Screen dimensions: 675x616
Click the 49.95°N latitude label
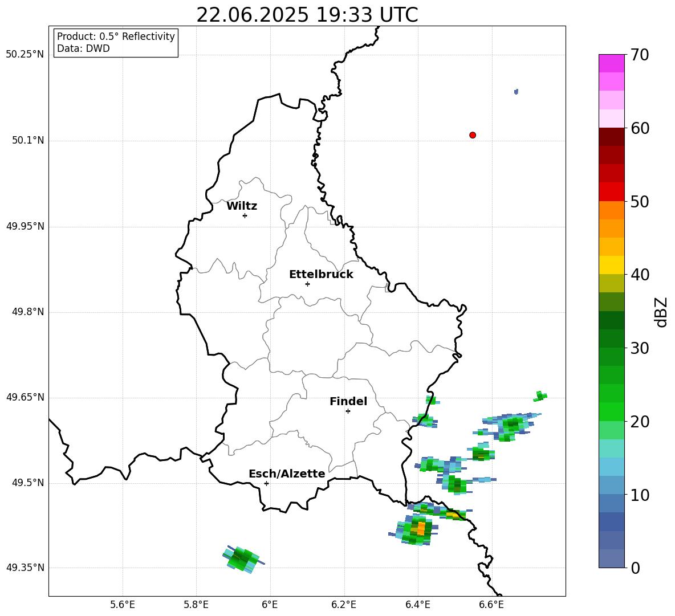coord(25,226)
